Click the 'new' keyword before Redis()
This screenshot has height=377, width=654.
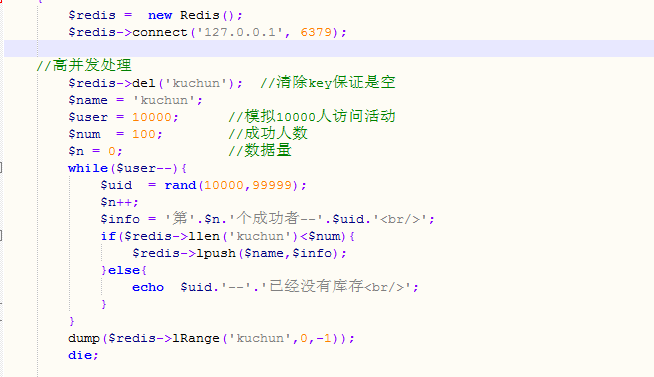160,15
